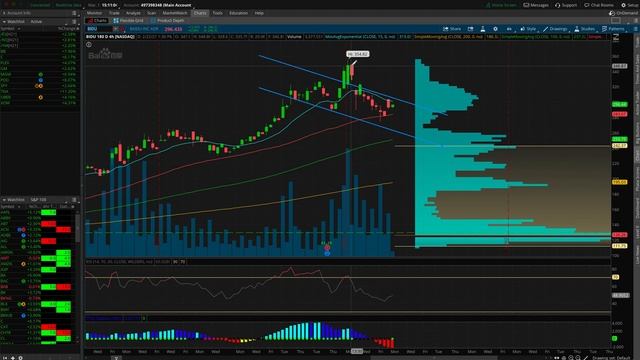
Task: Open chart toolbar menu lines icon
Action: point(636,29)
